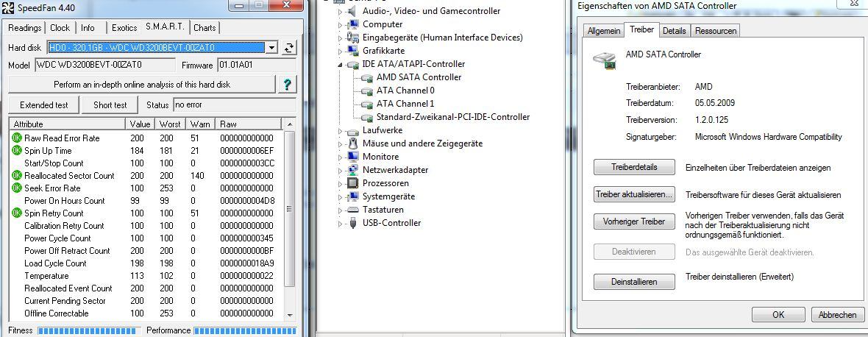Click the Eingabegeräte device icon
The width and height of the screenshot is (868, 337).
coord(352,38)
